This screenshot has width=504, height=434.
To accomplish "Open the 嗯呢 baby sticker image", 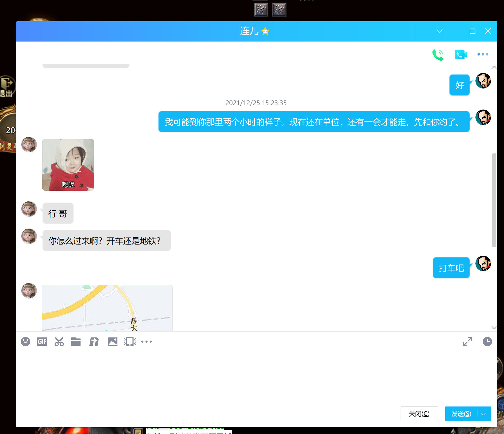I will click(x=68, y=165).
